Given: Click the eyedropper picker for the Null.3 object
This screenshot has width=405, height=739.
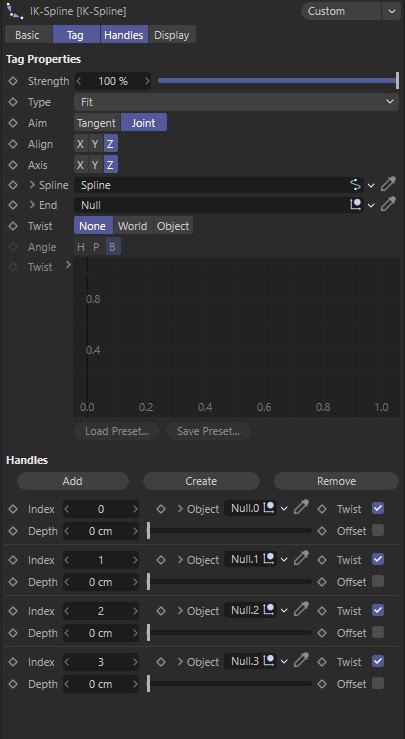Looking at the screenshot, I should pos(301,661).
